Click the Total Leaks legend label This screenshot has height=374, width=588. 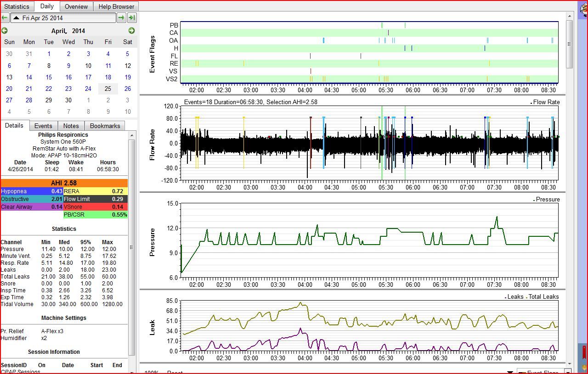pos(543,297)
